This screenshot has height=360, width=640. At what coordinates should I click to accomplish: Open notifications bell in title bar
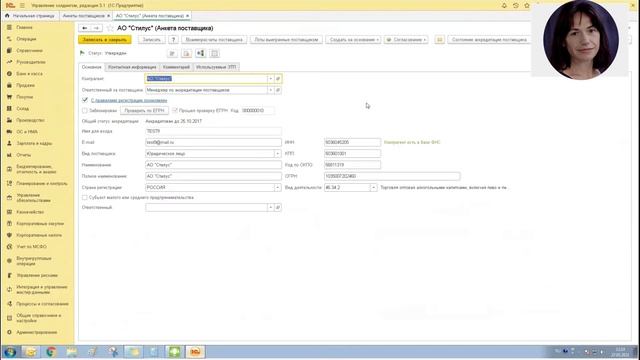tap(504, 5)
